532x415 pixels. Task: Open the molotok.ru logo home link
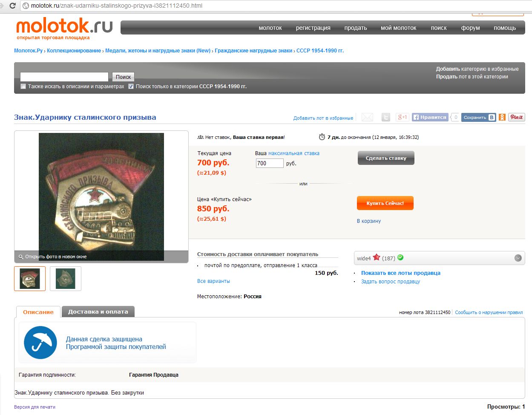coord(64,26)
